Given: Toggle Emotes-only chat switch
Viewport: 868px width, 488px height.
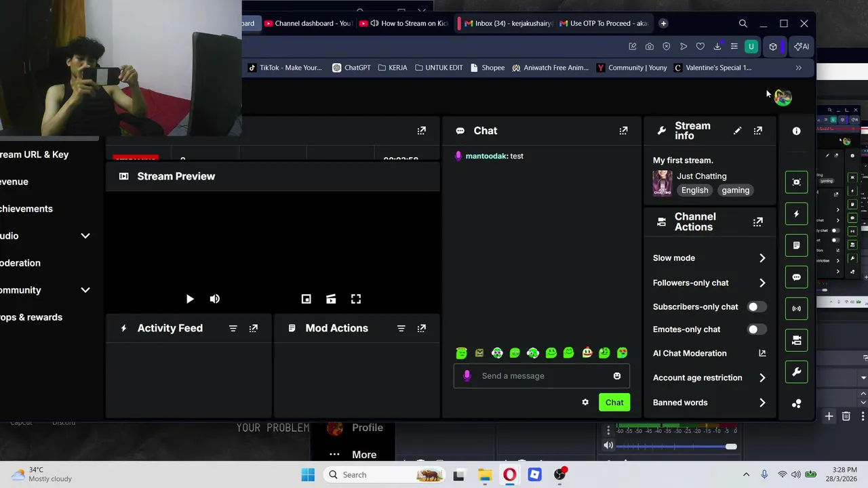Looking at the screenshot, I should pyautogui.click(x=757, y=329).
